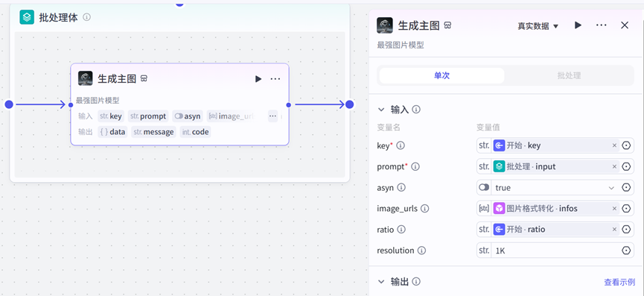Viewport: 644px width, 296px height.
Task: Run the 生成主图 node on canvas
Action: point(258,78)
